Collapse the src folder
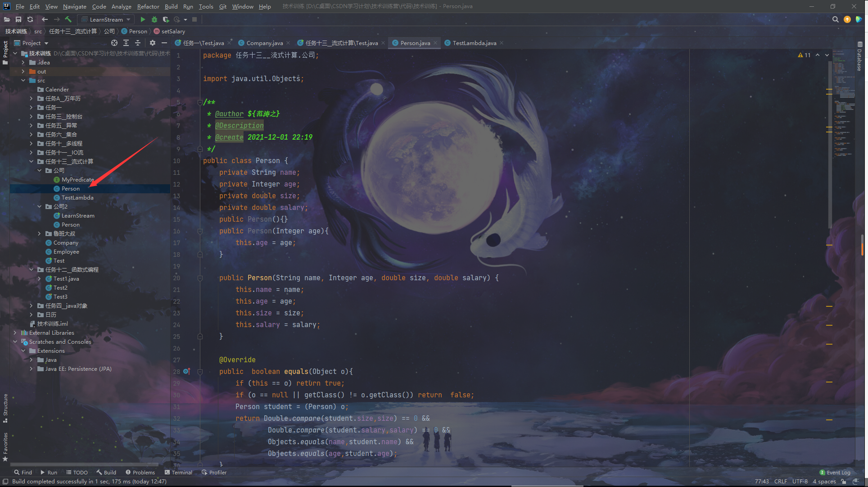The image size is (868, 487). 23,80
